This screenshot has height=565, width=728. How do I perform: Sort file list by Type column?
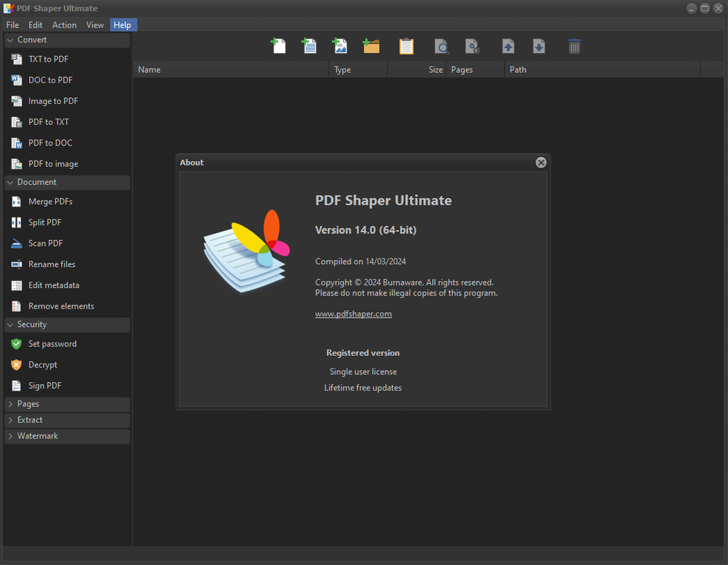click(x=358, y=70)
